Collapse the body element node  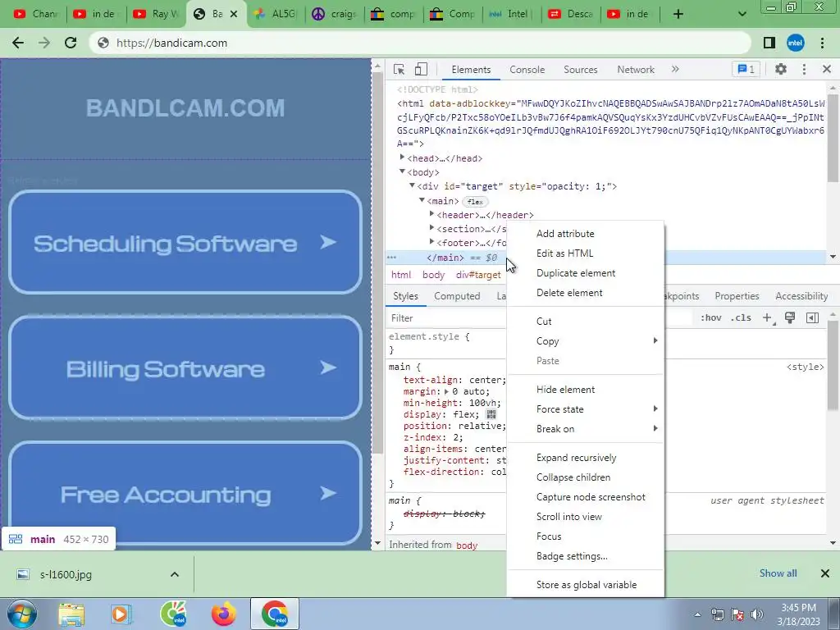tap(402, 171)
